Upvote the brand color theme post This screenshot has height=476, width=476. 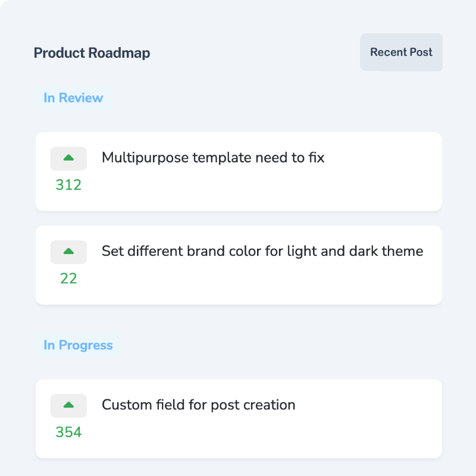pos(68,252)
